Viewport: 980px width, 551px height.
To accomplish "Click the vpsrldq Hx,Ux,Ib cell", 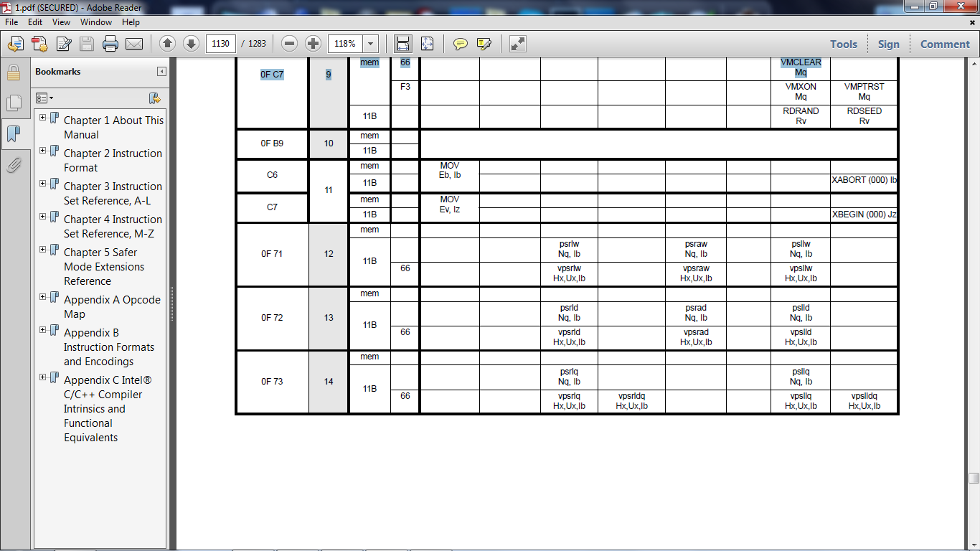I will pyautogui.click(x=631, y=401).
